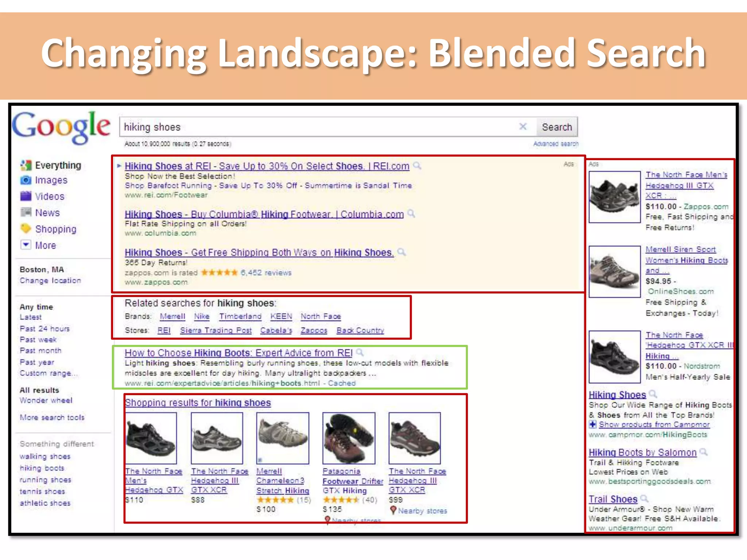Click Patagonia Footwear Drifter shoe thumbnail
The height and width of the screenshot is (560, 747).
pyautogui.click(x=349, y=438)
